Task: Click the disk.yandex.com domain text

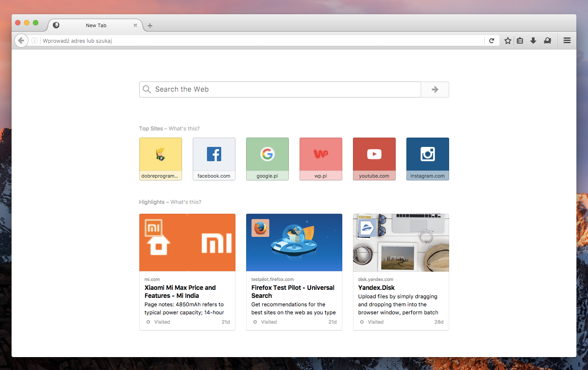Action: [x=376, y=280]
